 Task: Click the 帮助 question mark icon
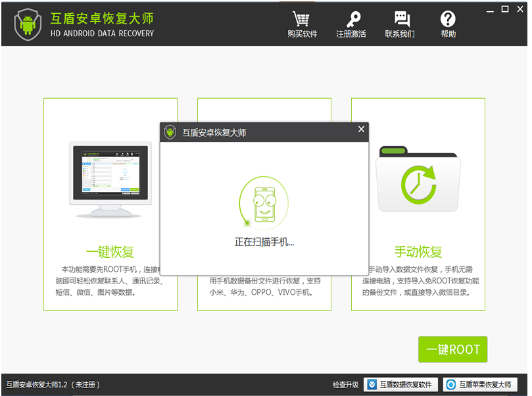(x=448, y=19)
